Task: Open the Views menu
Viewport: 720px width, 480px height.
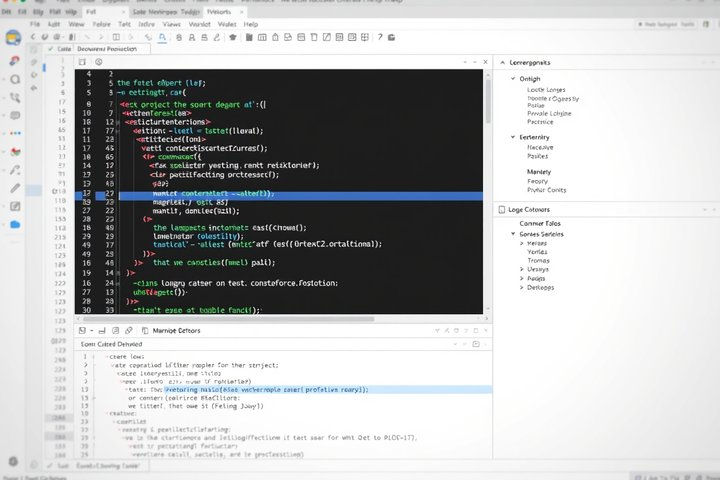Action: pos(171,24)
